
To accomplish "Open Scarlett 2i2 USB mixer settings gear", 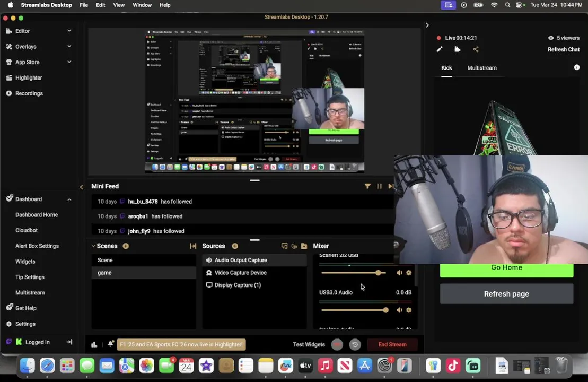I will [409, 273].
